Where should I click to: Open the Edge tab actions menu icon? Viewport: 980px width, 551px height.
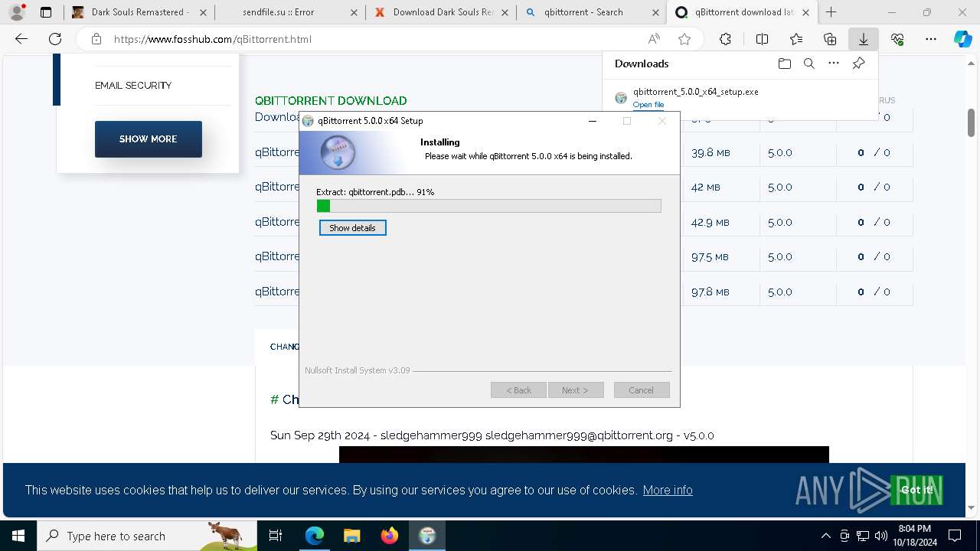(46, 12)
